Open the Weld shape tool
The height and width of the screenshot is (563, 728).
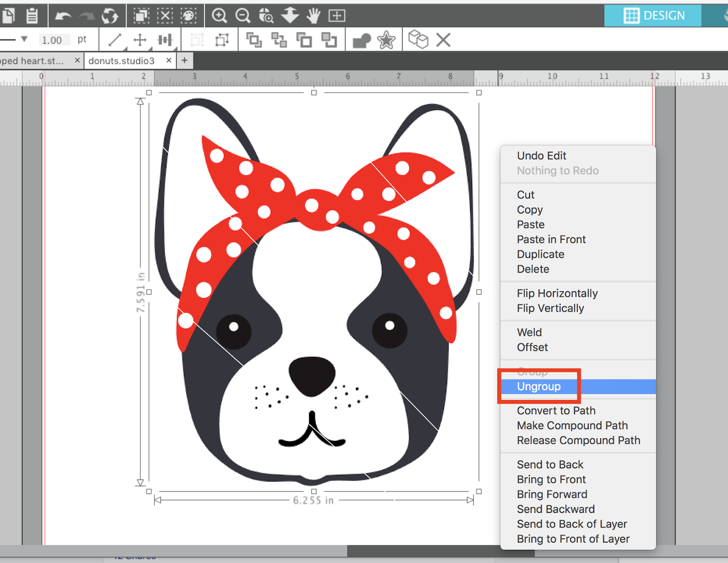362,40
